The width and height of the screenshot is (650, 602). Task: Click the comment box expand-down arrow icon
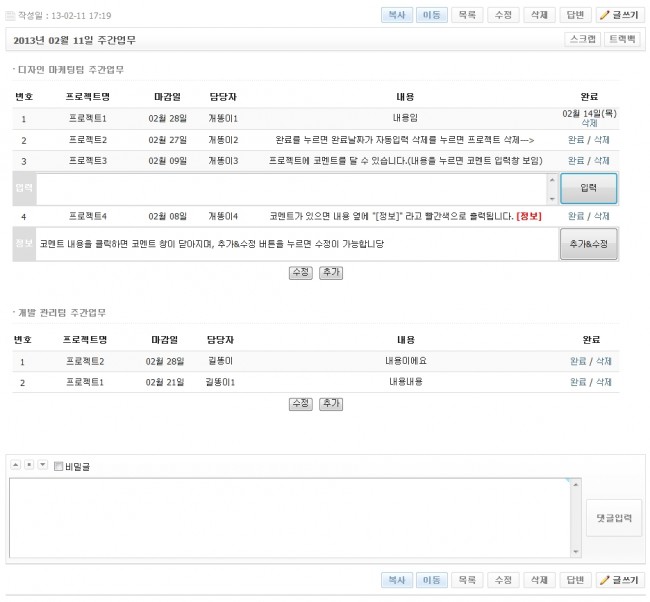tap(42, 465)
